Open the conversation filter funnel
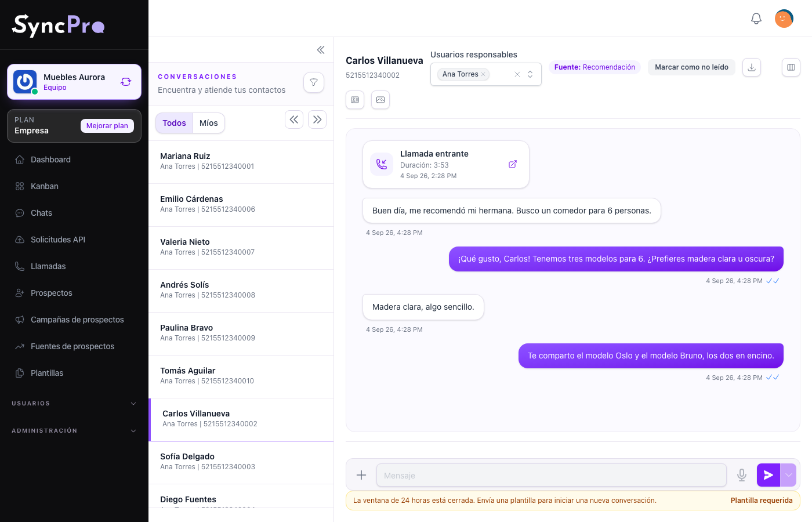 point(314,82)
